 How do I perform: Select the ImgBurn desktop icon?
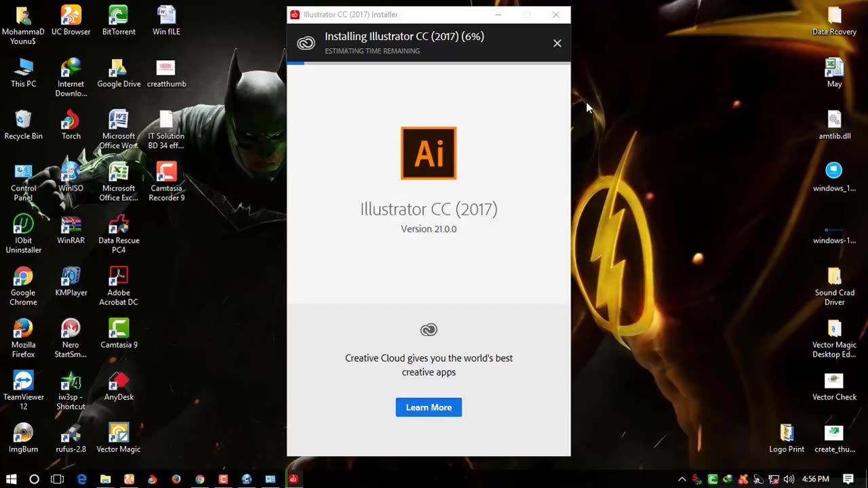[x=23, y=439]
